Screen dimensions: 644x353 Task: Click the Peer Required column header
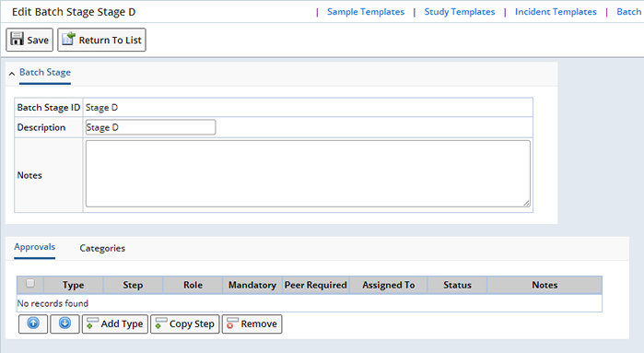(316, 285)
